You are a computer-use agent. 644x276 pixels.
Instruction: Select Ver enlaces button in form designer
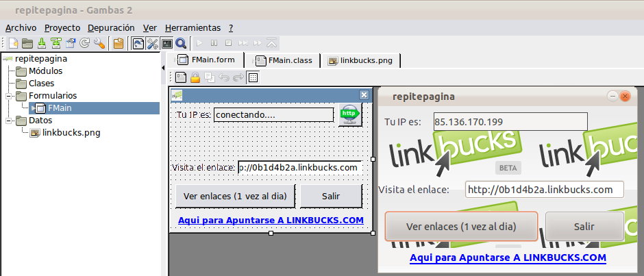click(235, 197)
